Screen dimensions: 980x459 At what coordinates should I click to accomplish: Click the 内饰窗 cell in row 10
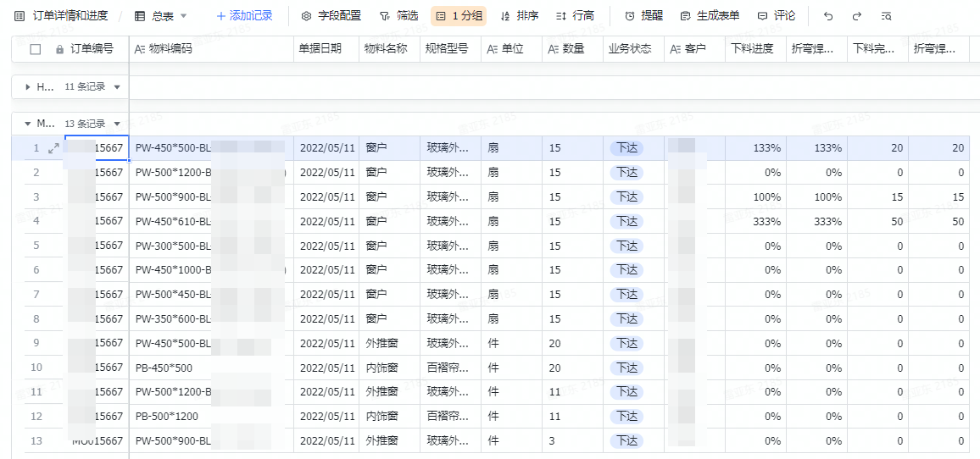[x=389, y=368]
